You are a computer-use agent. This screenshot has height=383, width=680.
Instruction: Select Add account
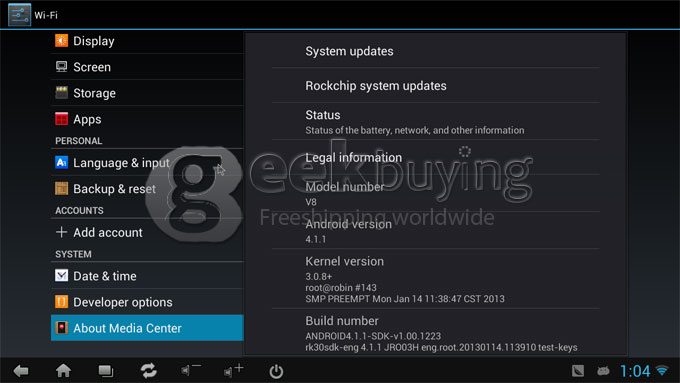(x=147, y=232)
